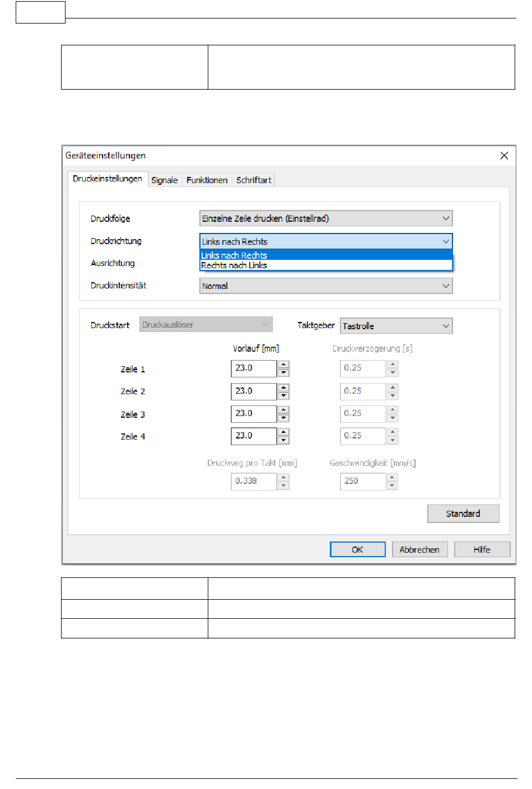Decrease Zeile 4 Vorlauf with down arrow

click(283, 440)
